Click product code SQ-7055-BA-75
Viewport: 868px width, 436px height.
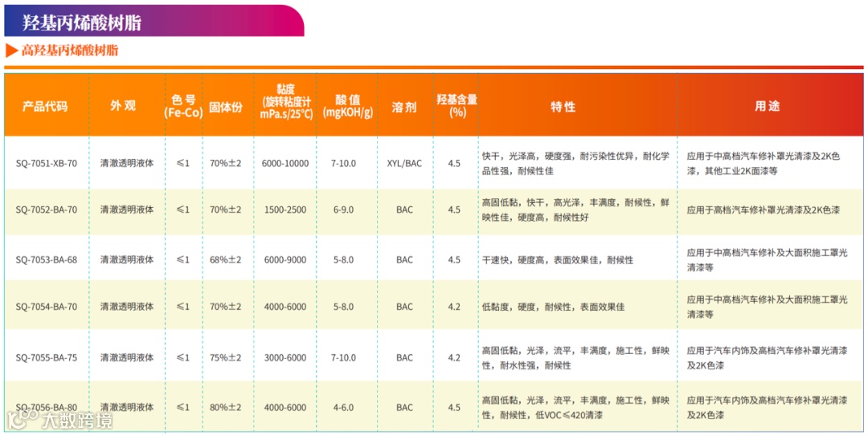[x=47, y=358]
